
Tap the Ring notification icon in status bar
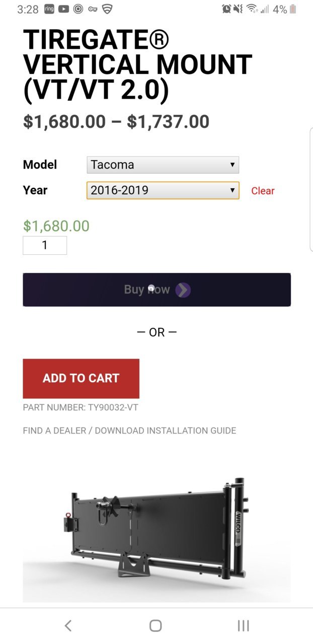point(49,9)
